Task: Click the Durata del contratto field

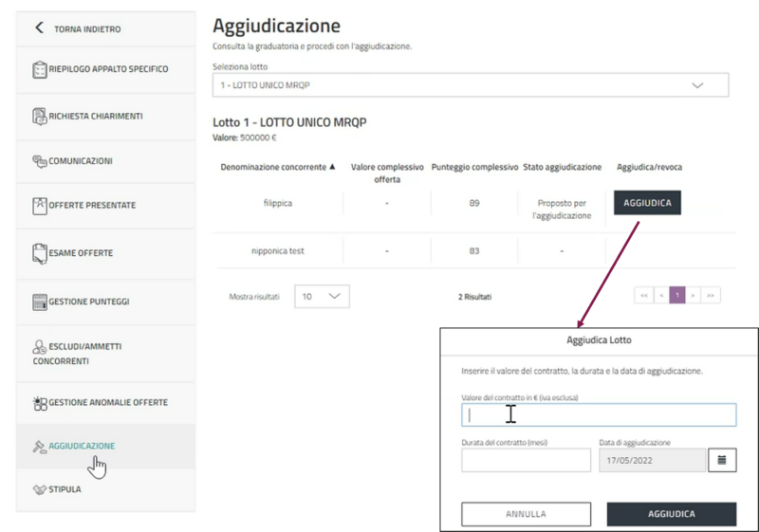Action: click(x=526, y=461)
